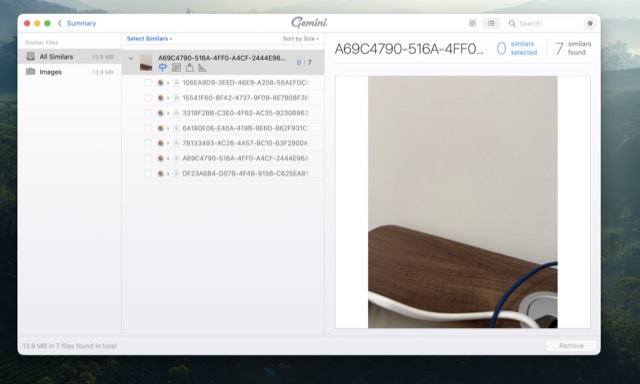Switch to list view
Viewport: 640px width, 384px height.
(491, 23)
